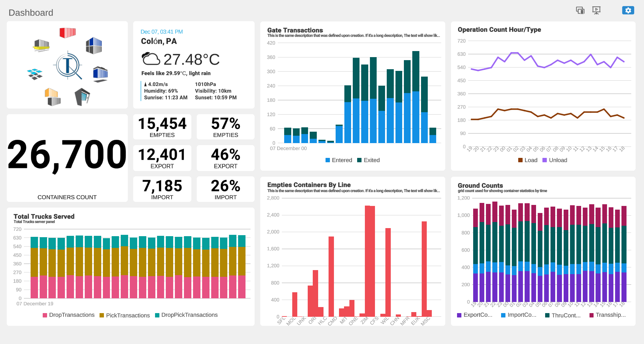Click the Colón, PA location heading

click(159, 41)
